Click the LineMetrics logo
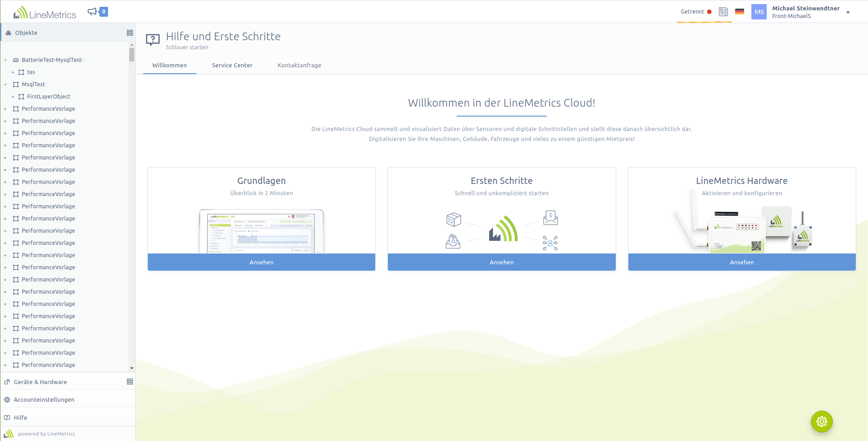 44,13
